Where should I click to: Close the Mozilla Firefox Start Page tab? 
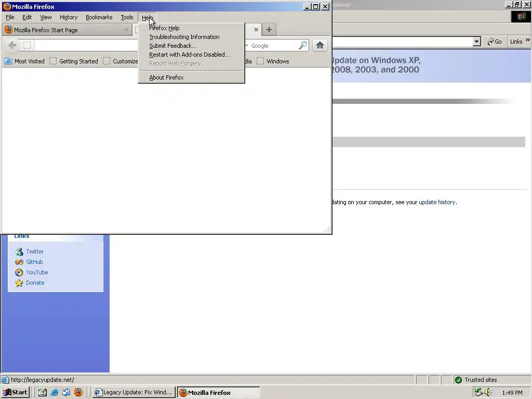point(126,30)
